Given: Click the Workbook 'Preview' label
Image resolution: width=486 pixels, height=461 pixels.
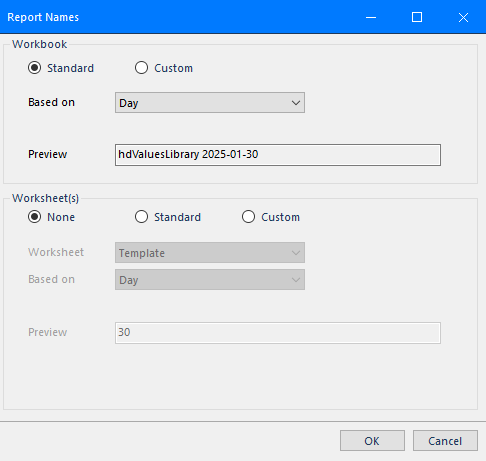Looking at the screenshot, I should pos(48,154).
